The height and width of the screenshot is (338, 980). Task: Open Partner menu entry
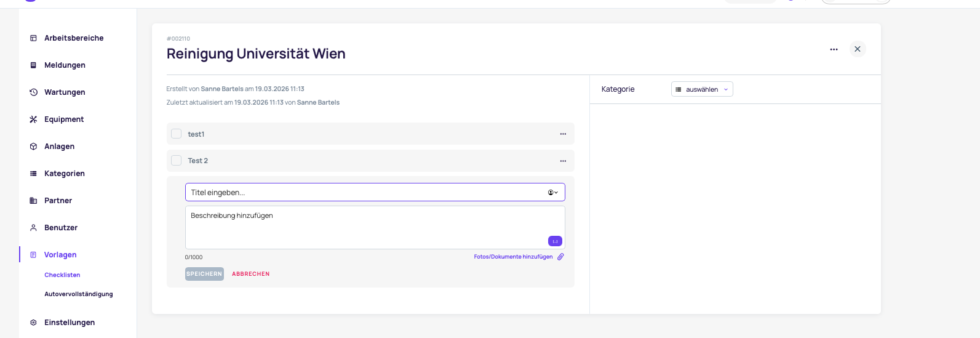coord(58,201)
